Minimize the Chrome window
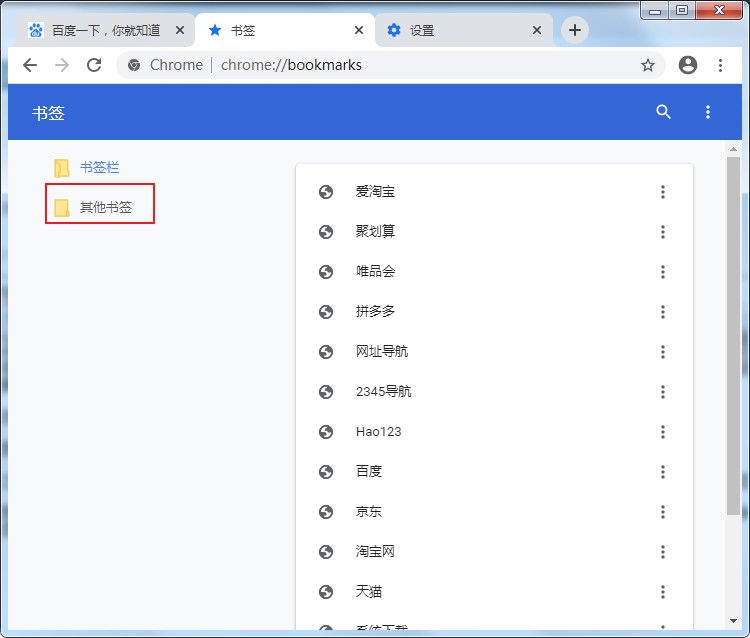 (x=655, y=10)
